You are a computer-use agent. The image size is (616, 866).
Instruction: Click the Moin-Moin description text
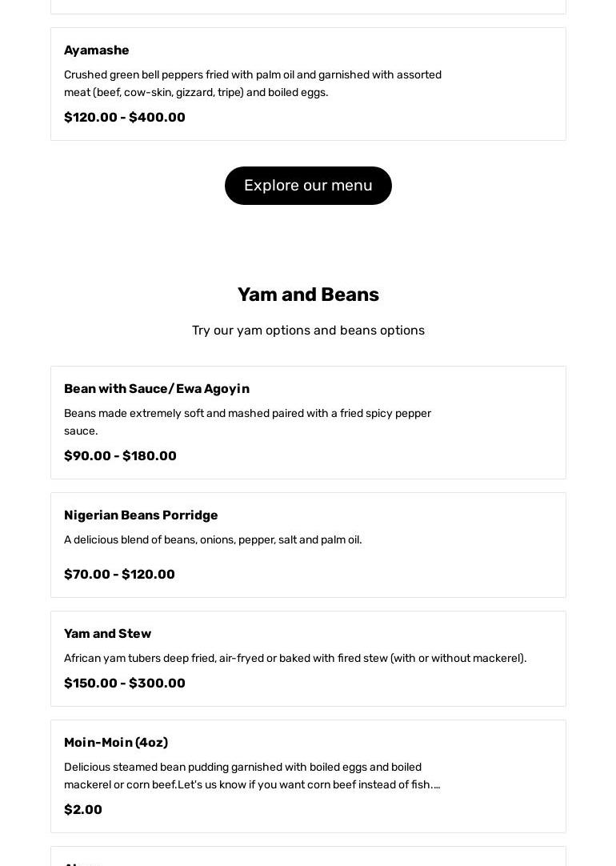(252, 776)
